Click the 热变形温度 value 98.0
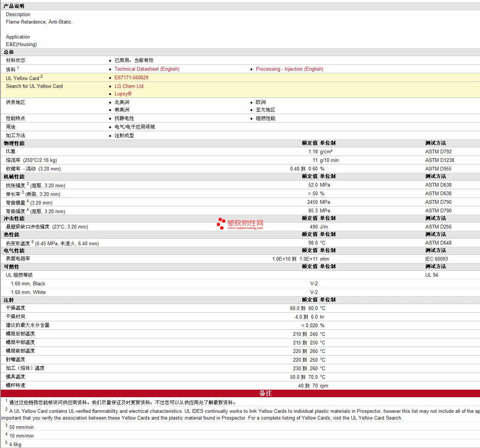480x448 pixels. (313, 243)
